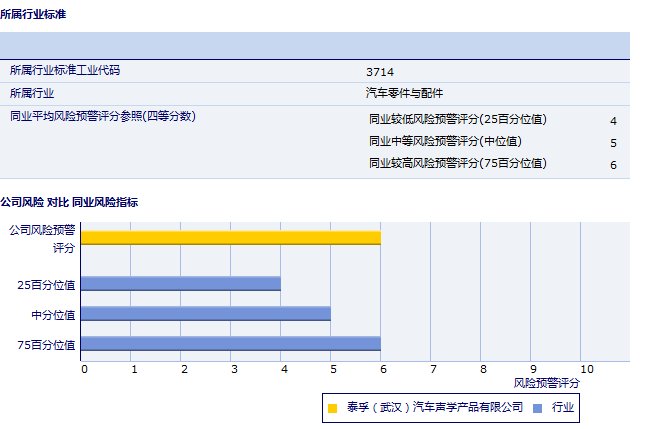This screenshot has height=429, width=645.
Task: Click the 10 tick on the x-axis
Action: tap(586, 369)
